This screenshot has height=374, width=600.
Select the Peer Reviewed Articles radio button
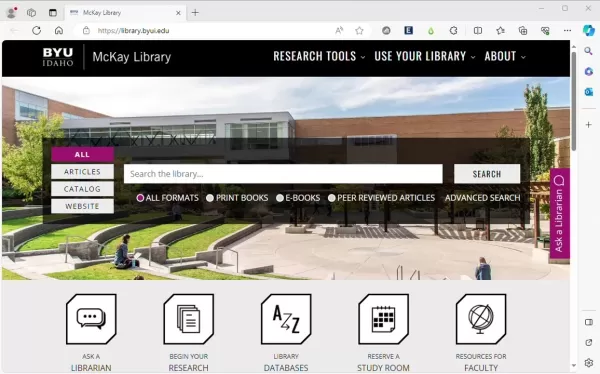(x=331, y=198)
